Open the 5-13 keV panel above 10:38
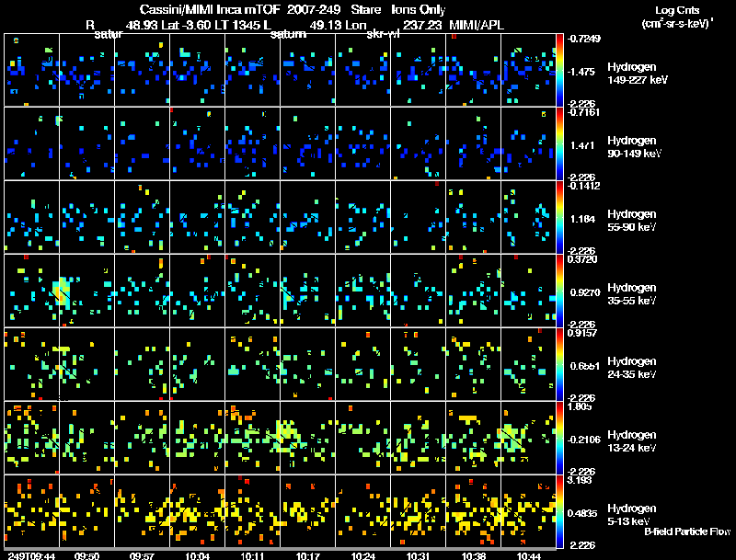The height and width of the screenshot is (560, 736). click(x=473, y=511)
